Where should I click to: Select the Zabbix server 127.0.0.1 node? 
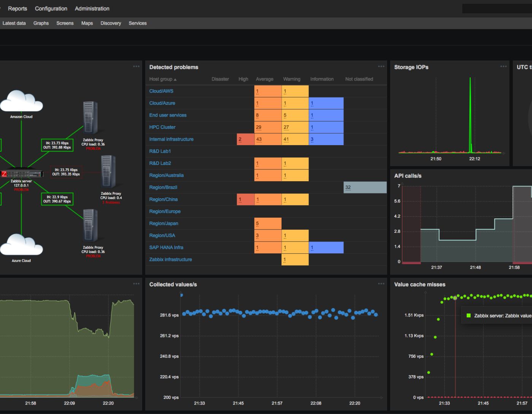(x=21, y=174)
